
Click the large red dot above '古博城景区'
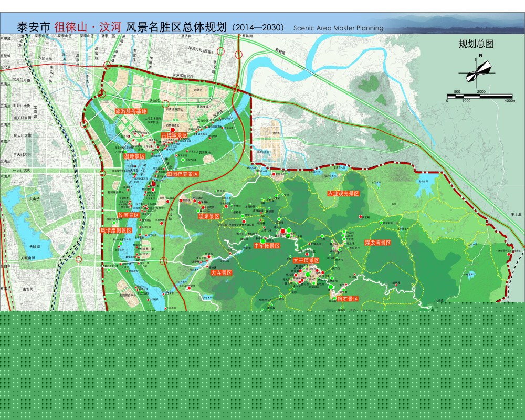point(173,130)
